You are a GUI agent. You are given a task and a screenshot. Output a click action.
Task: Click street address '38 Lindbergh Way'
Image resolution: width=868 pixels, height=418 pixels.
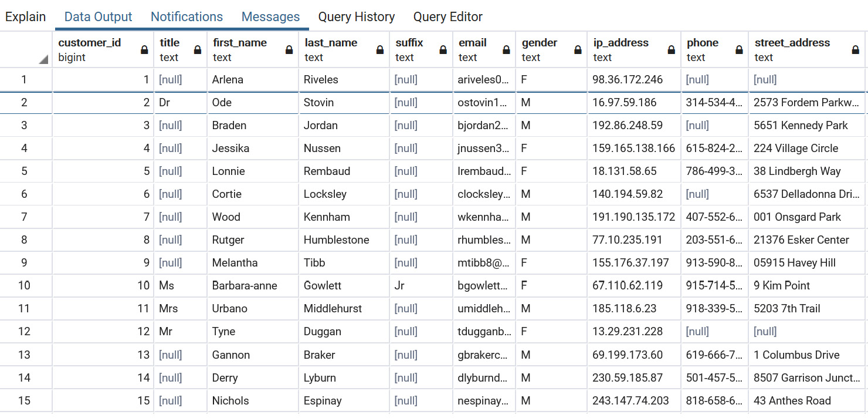808,171
